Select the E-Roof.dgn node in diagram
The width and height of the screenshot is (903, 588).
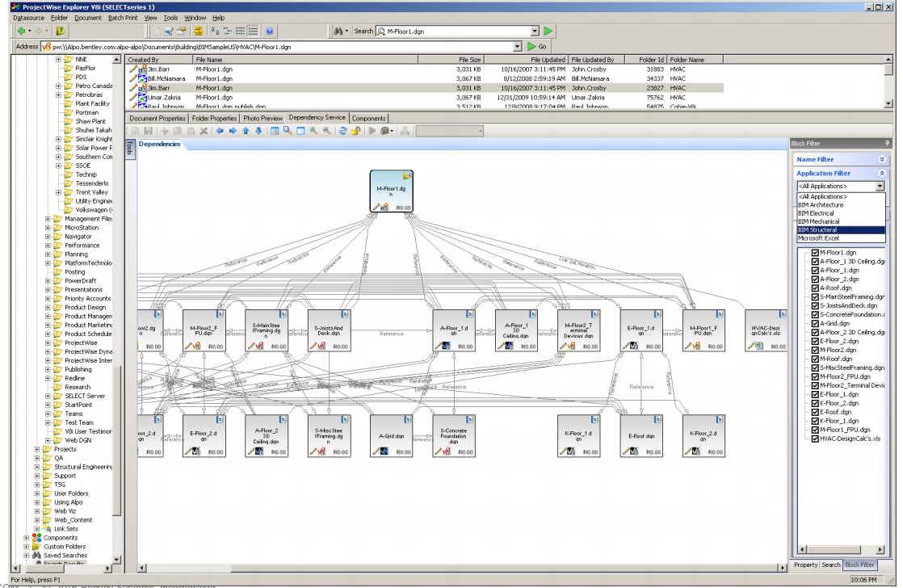tap(641, 436)
